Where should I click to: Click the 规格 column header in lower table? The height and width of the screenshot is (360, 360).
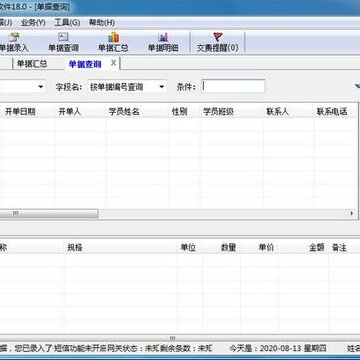[75, 247]
